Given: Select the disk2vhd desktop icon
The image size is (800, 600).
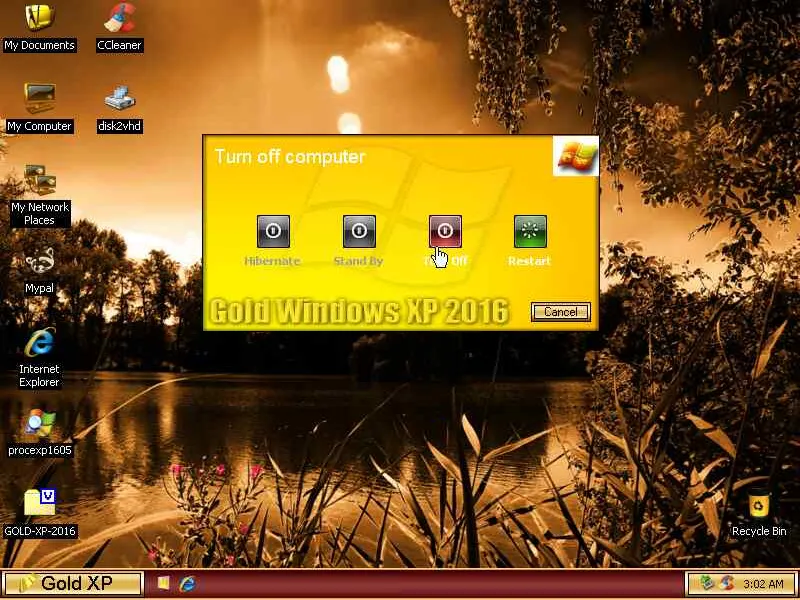Looking at the screenshot, I should (119, 98).
